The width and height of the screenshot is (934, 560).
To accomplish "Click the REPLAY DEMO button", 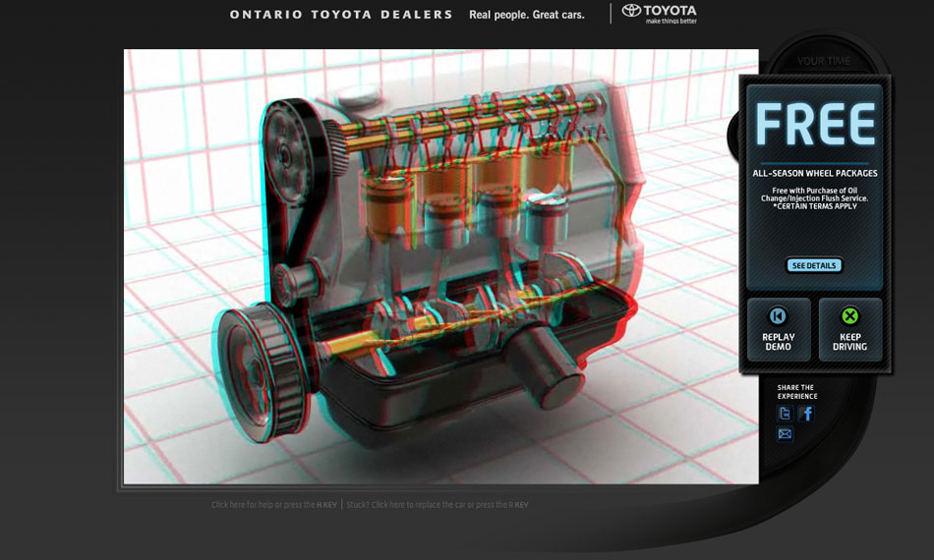I will pos(778,329).
